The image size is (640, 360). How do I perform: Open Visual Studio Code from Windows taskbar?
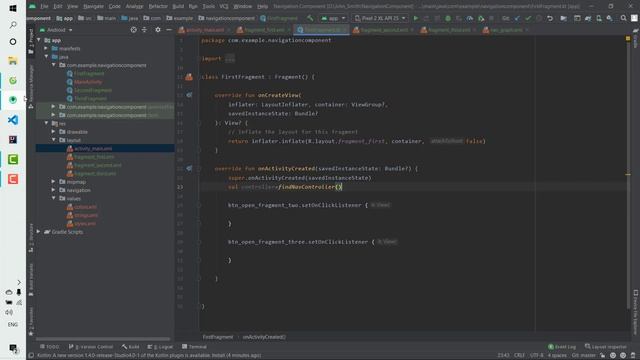[x=13, y=120]
